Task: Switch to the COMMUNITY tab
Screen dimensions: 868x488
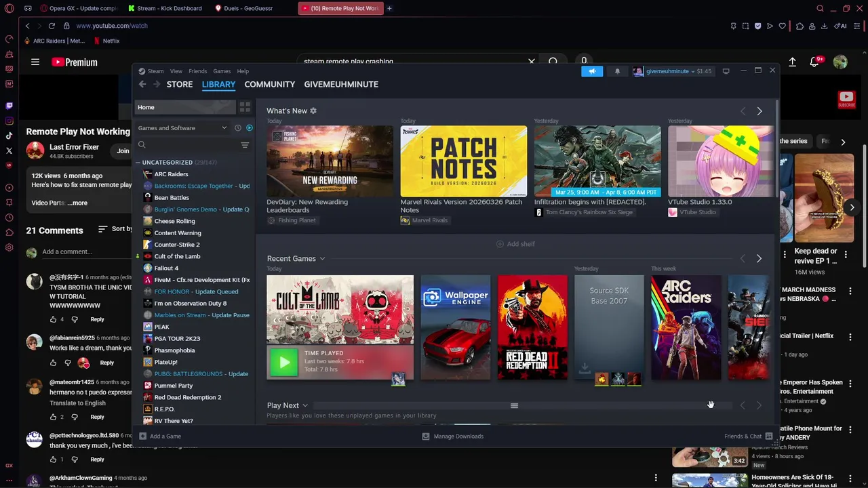Action: pos(270,84)
